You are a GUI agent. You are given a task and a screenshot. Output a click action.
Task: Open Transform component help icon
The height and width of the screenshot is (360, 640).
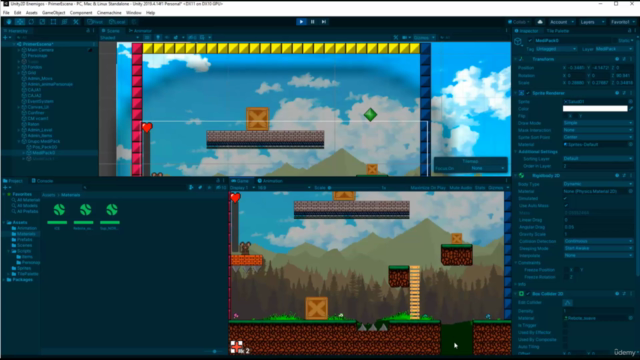617,59
